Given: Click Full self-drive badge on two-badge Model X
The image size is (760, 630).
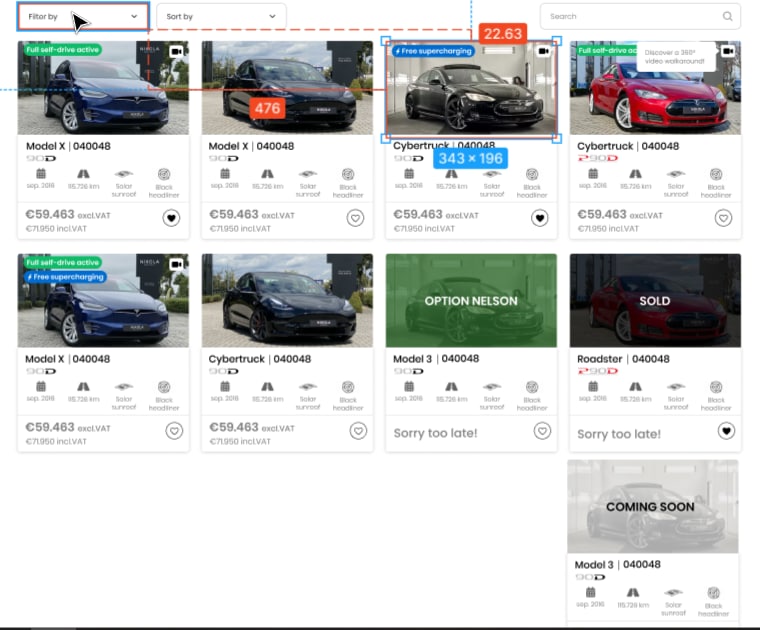Looking at the screenshot, I should click(63, 263).
